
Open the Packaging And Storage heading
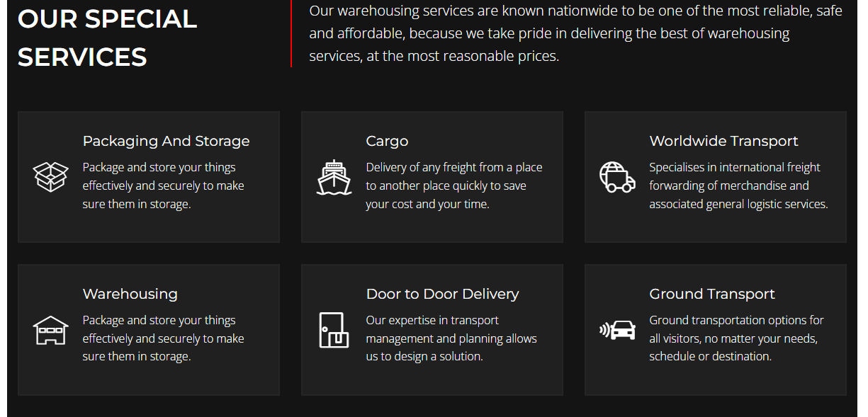pyautogui.click(x=166, y=141)
